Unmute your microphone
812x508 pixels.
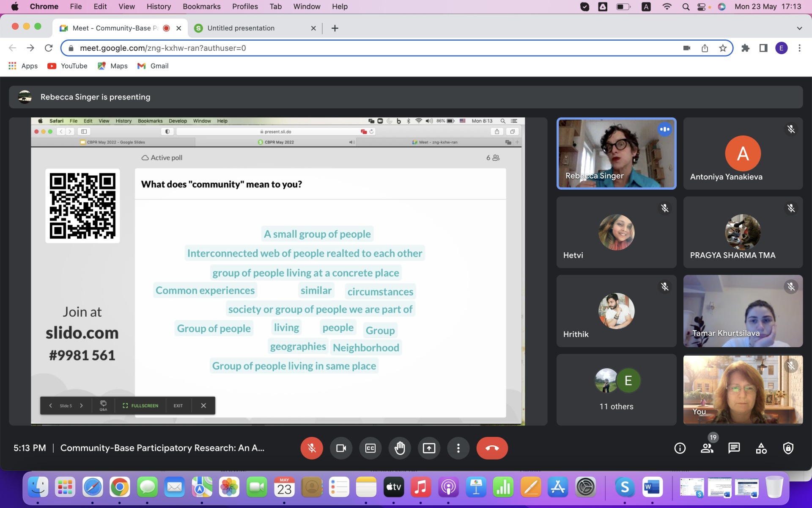coord(312,448)
